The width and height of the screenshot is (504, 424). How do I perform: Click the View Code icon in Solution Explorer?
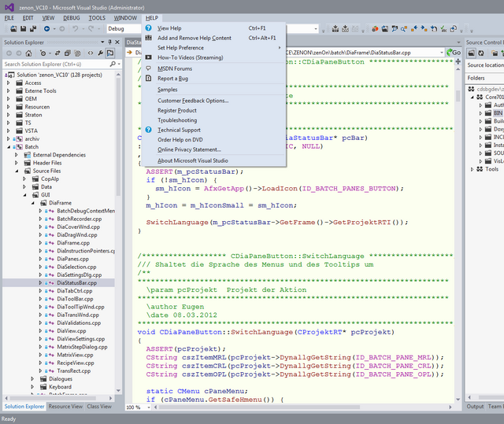pos(91,53)
